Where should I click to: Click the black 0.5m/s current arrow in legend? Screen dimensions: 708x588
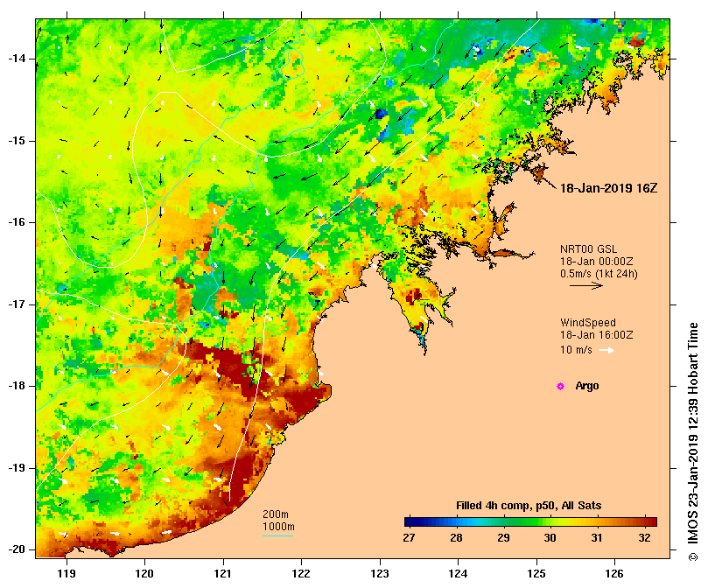coord(586,285)
